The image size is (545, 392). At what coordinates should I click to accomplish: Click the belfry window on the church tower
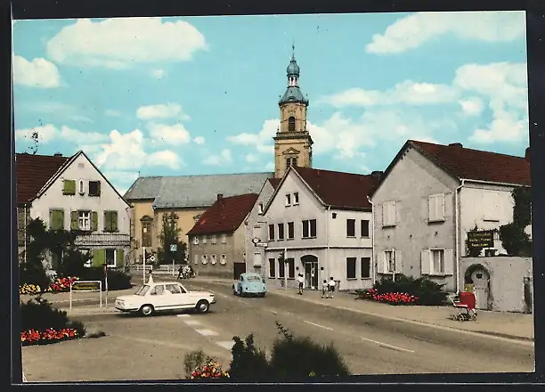[x=291, y=123]
